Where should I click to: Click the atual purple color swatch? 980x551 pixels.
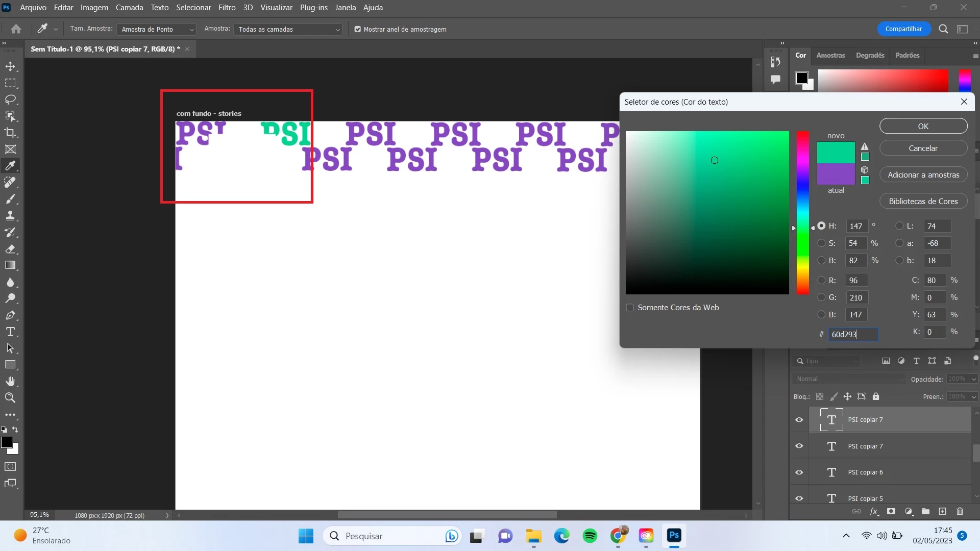[836, 174]
